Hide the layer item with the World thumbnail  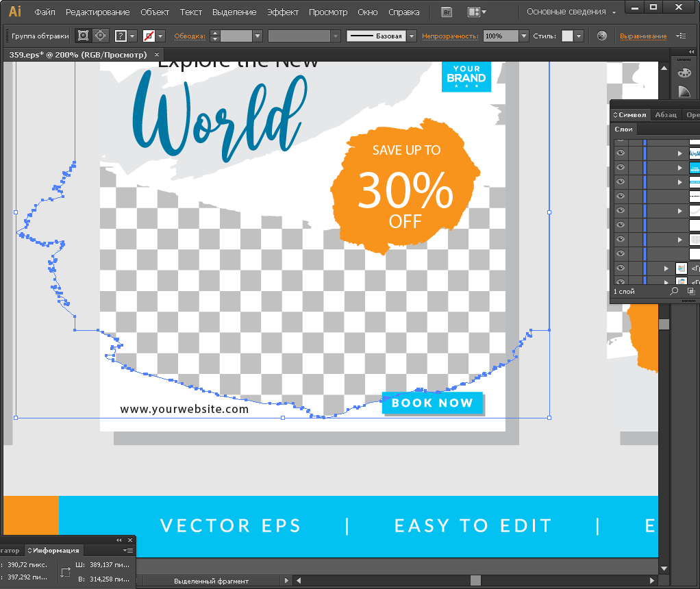coord(621,153)
